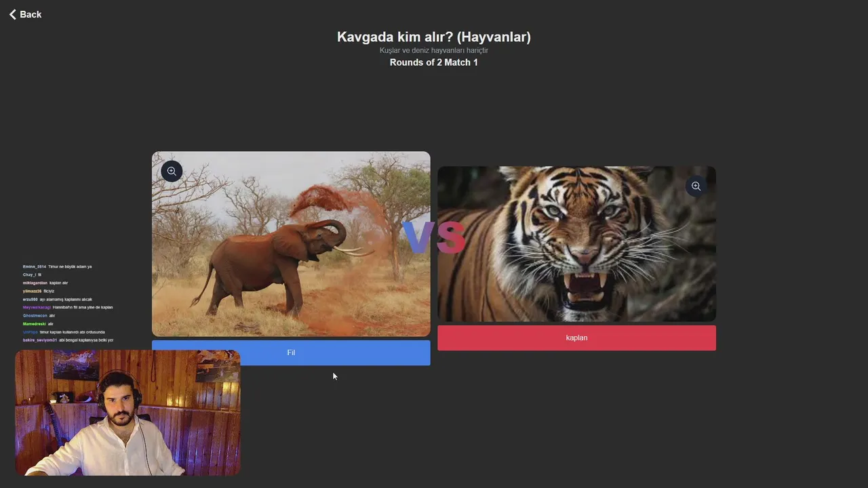868x488 pixels.
Task: Click subtitle 'Kuşlar ve deniz hayvanları hariçtir'
Action: 434,50
